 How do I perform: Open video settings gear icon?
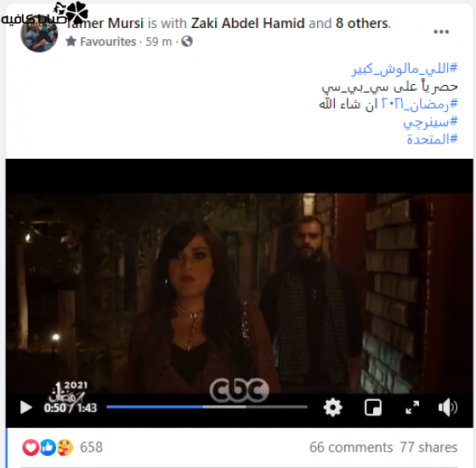332,407
